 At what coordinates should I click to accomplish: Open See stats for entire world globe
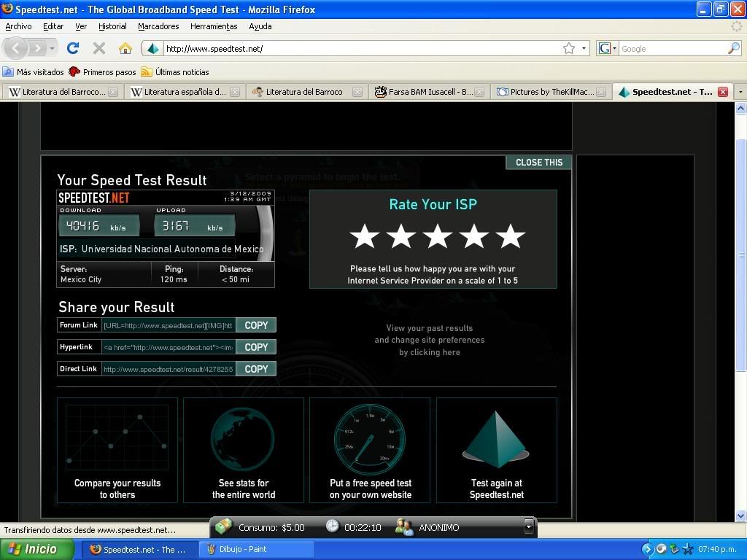coord(244,450)
